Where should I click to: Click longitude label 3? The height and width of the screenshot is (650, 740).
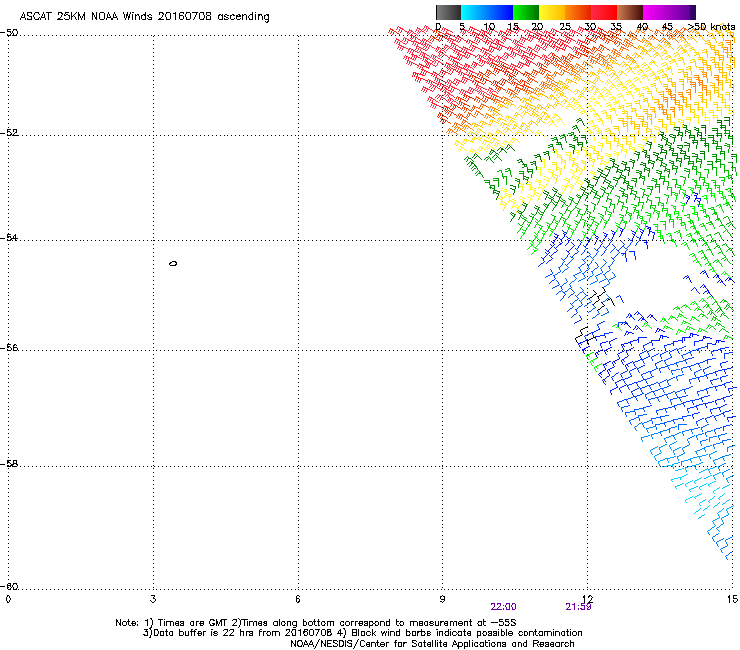(153, 599)
